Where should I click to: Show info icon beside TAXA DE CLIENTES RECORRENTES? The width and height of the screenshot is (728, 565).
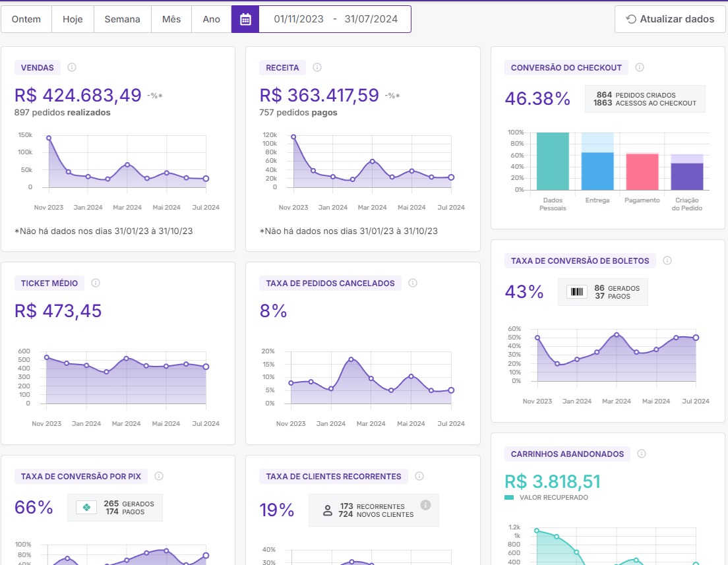pyautogui.click(x=419, y=476)
